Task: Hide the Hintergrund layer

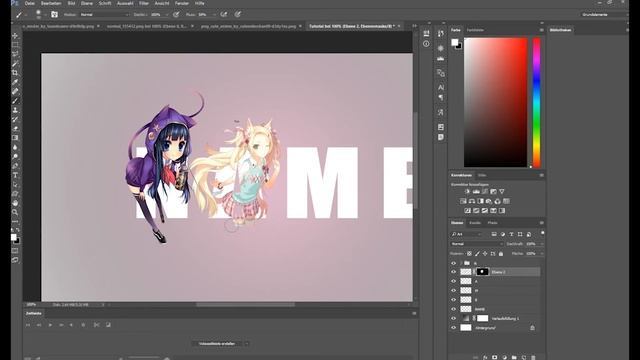Action: pyautogui.click(x=453, y=327)
